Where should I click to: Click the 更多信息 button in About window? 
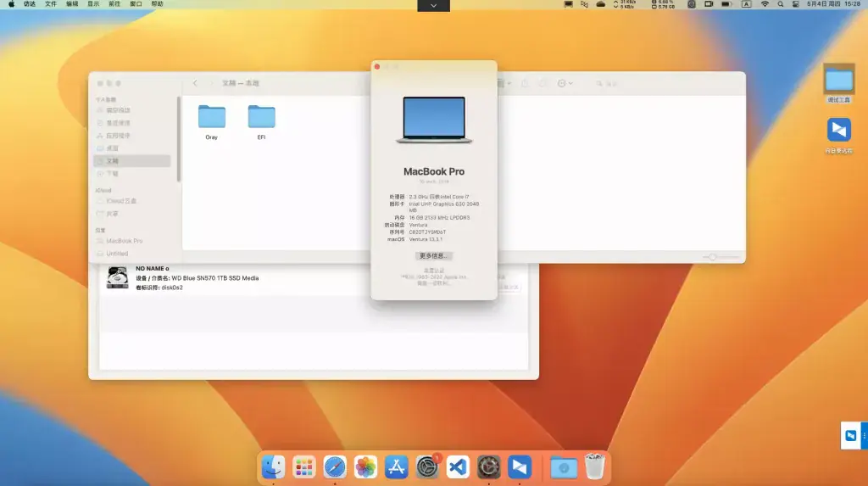coord(433,256)
